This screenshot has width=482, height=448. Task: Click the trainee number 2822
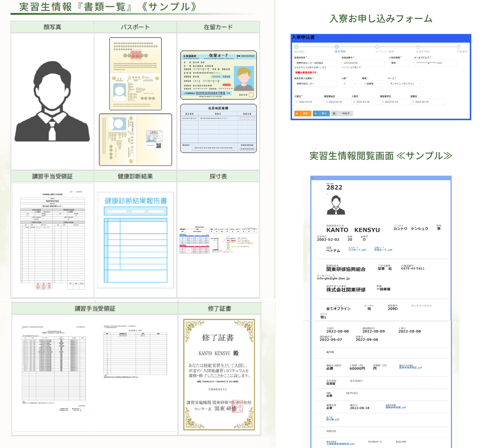(334, 187)
